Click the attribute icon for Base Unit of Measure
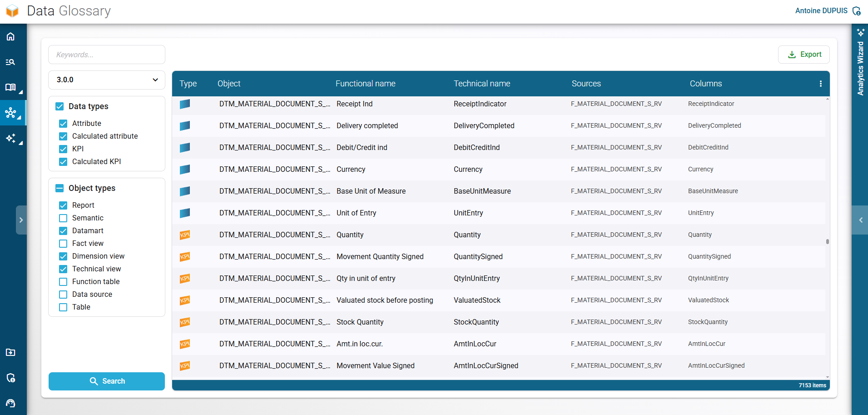Screen dimensions: 868x415 pos(185,191)
